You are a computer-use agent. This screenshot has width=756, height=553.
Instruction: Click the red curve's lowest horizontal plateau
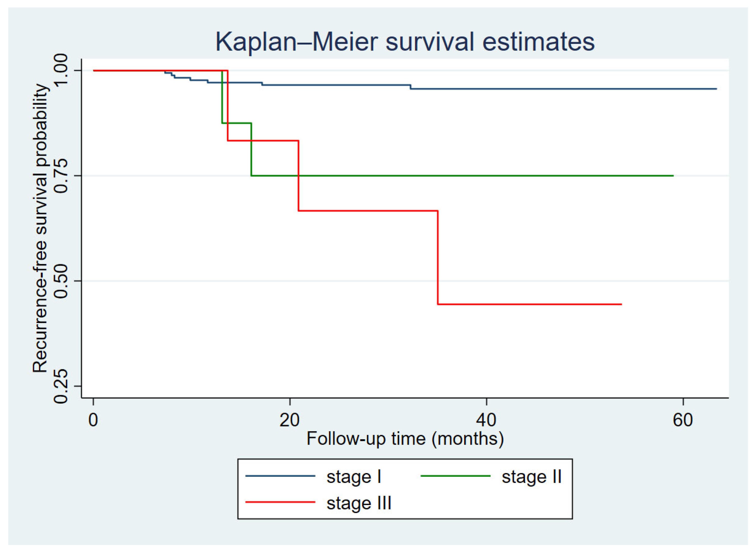point(529,304)
